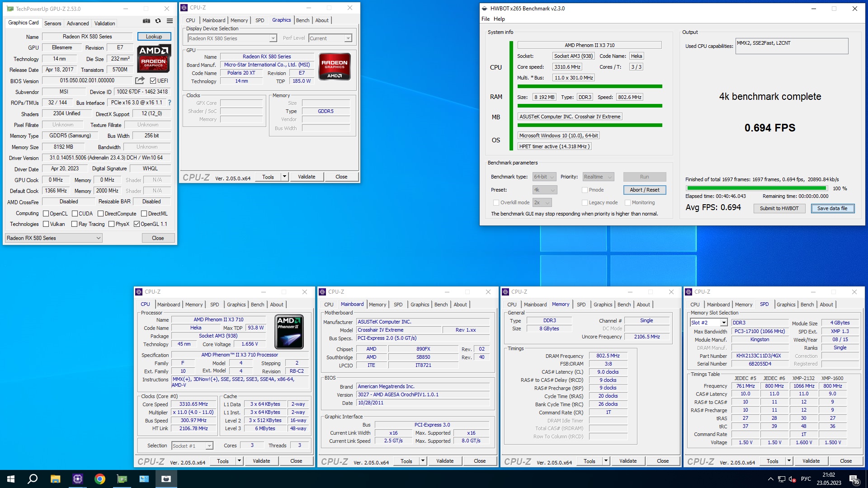The width and height of the screenshot is (868, 488).
Task: Open File Explorer from the taskbar
Action: pos(55,479)
